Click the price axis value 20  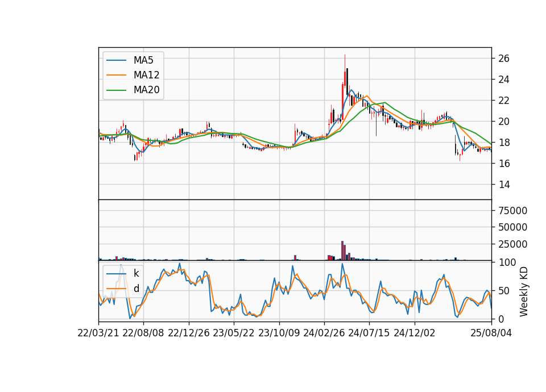coord(504,122)
